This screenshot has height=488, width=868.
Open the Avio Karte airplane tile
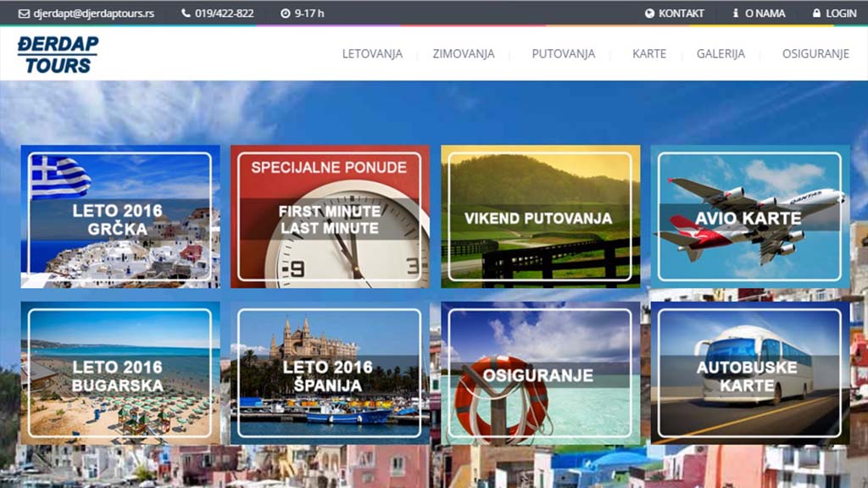click(750, 216)
